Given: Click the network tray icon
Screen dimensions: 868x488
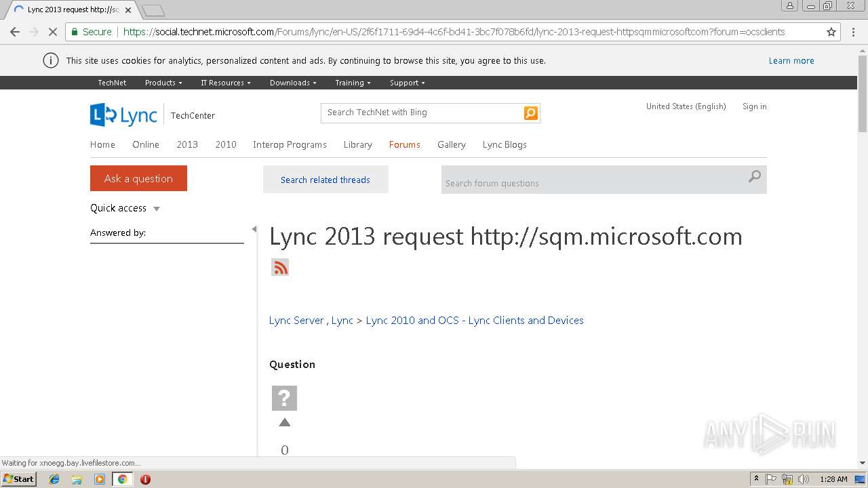Looking at the screenshot, I should [x=787, y=479].
